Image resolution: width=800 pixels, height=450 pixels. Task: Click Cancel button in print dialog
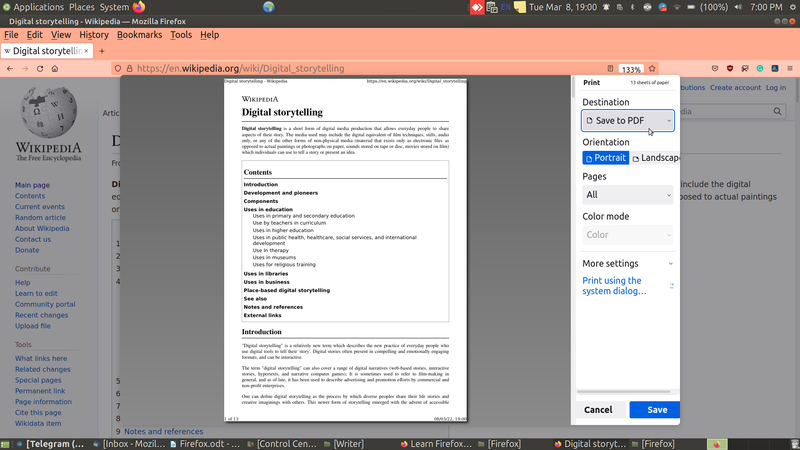tap(598, 410)
